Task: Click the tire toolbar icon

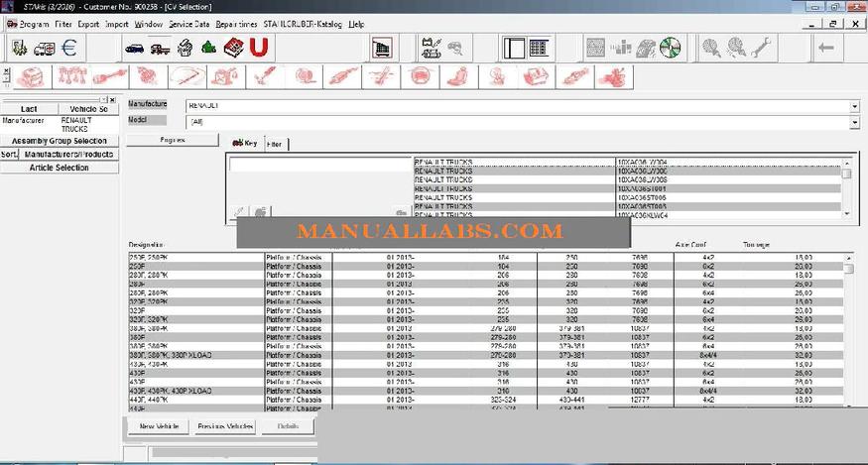Action: (x=646, y=49)
